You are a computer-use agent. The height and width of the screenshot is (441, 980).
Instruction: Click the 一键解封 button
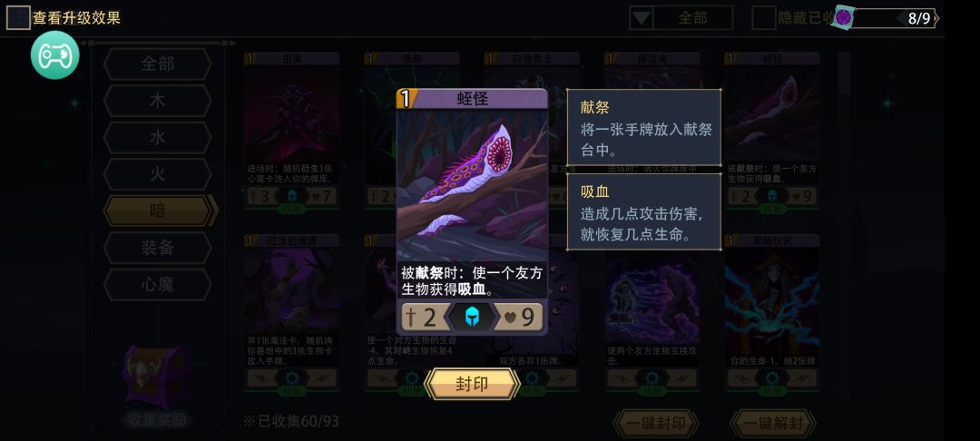(x=773, y=424)
